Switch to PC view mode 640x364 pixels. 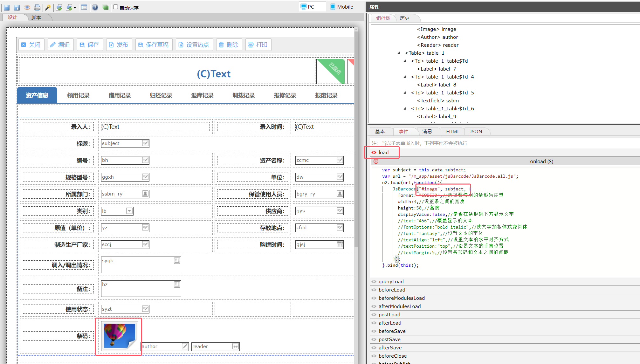click(308, 7)
